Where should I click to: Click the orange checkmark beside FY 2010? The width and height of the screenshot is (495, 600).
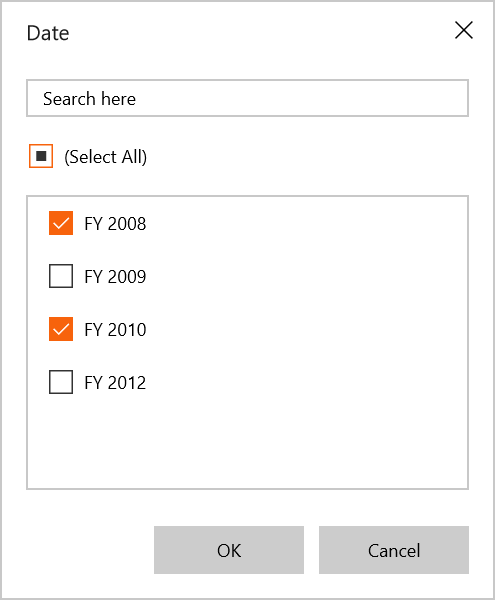(61, 329)
